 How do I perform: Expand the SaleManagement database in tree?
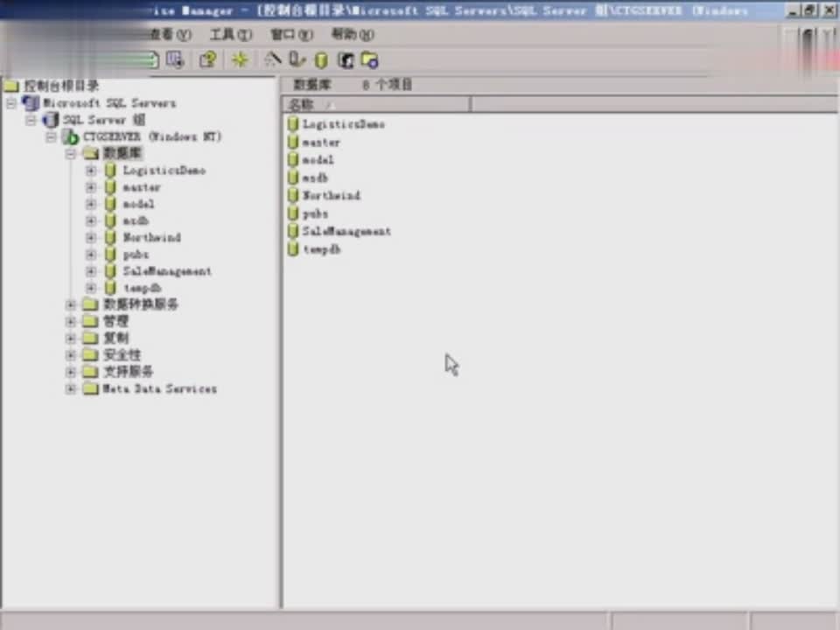tap(91, 271)
